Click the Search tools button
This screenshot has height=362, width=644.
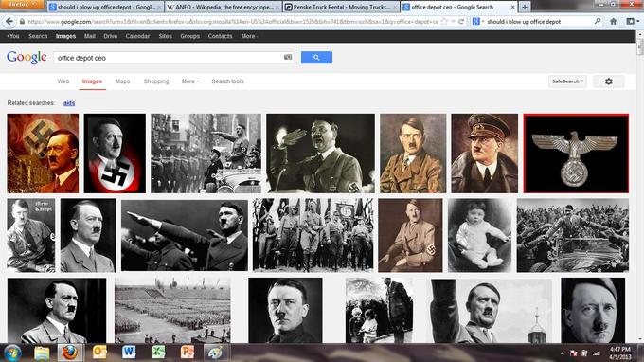tap(227, 81)
